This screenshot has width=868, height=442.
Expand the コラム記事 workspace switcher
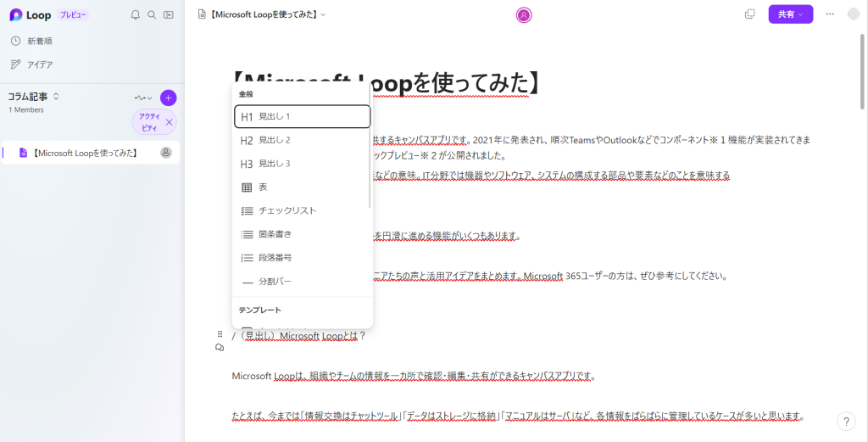56,97
